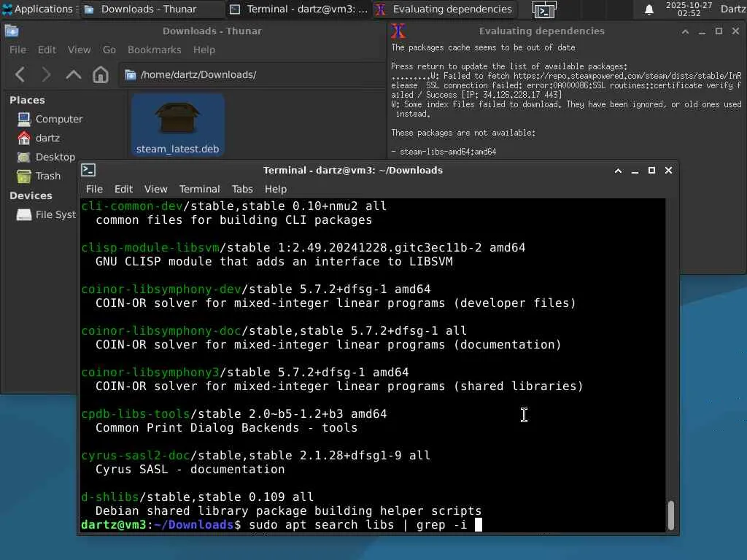Click 'Devices' header in Thunar sidebar
Image resolution: width=747 pixels, height=560 pixels.
point(31,195)
